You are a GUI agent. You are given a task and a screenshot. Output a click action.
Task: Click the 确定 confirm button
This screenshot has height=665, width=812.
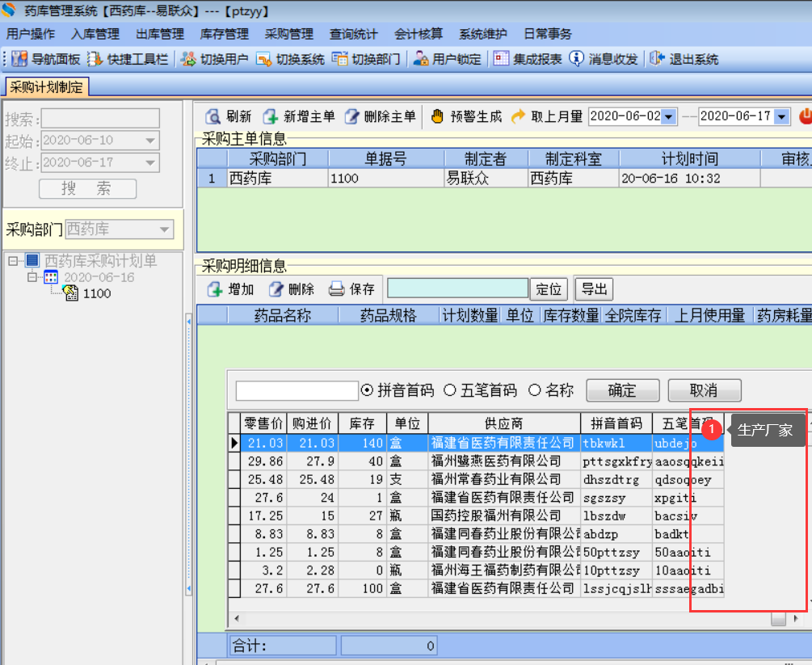pyautogui.click(x=622, y=390)
